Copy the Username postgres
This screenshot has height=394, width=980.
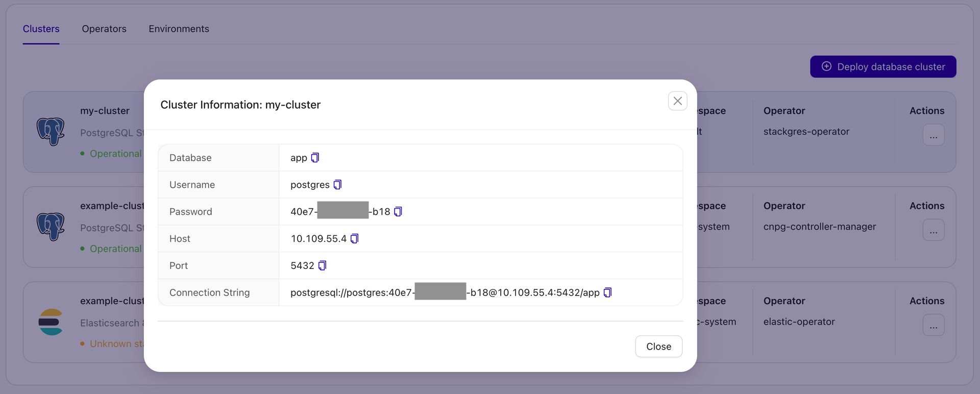click(337, 185)
